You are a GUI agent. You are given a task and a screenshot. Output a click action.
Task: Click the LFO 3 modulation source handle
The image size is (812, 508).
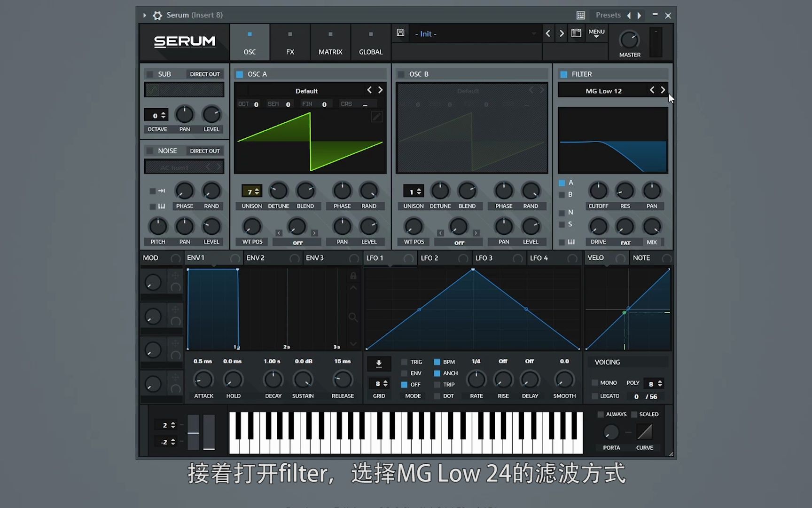(518, 258)
